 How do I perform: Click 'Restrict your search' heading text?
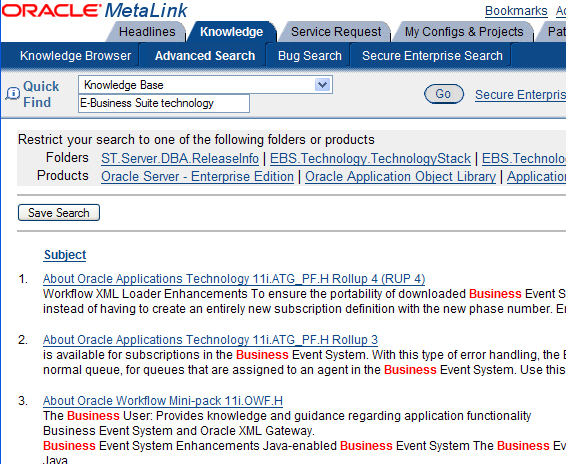196,139
